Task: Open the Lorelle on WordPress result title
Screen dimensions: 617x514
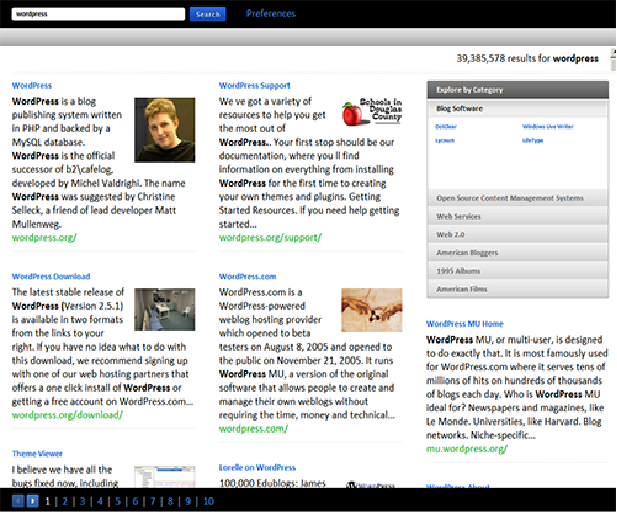Action: (x=257, y=468)
